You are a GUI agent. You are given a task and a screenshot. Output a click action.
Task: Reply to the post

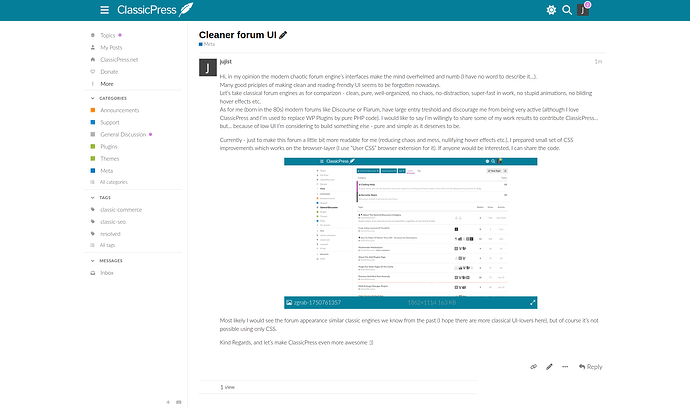pyautogui.click(x=591, y=367)
